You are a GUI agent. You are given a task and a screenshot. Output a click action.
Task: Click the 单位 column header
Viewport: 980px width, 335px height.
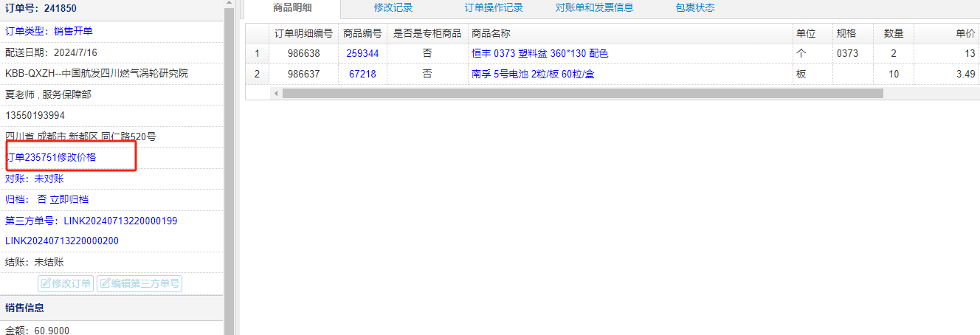pyautogui.click(x=812, y=34)
